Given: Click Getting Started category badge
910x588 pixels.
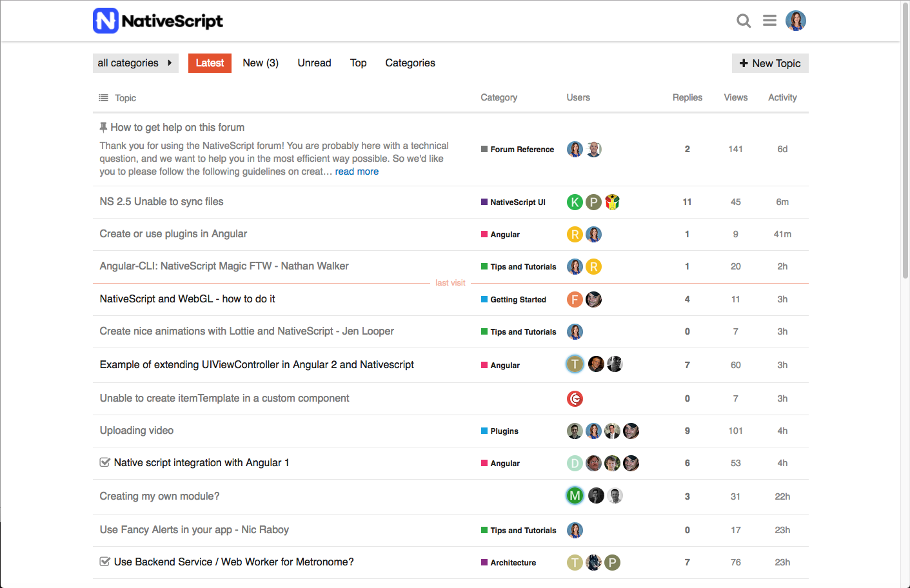Looking at the screenshot, I should [513, 300].
